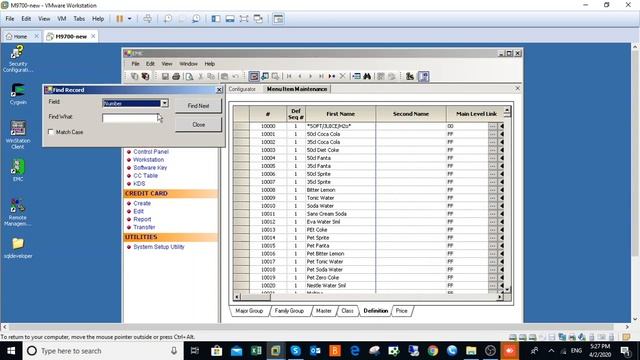Screen dimensions: 640x360
Task: Open the Control Panel link
Action: 151,151
